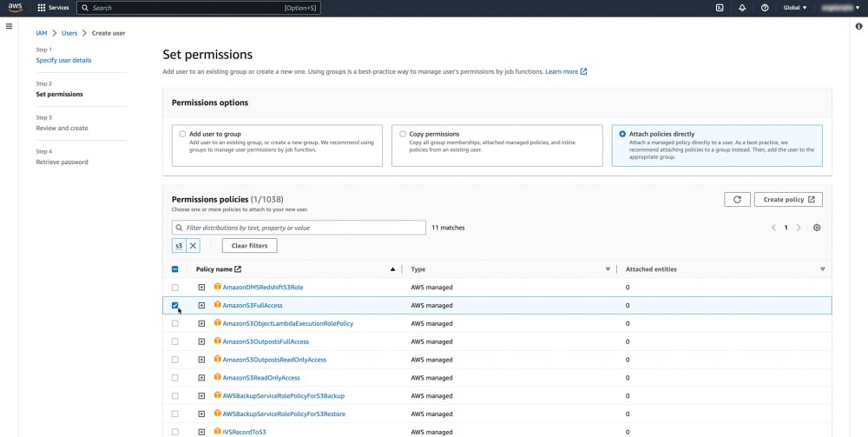Refresh the permissions policies list
This screenshot has height=437, width=868.
(737, 200)
